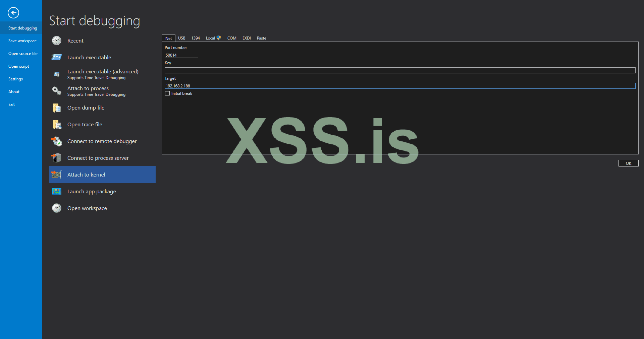Select Connect to process server option
This screenshot has height=339, width=644.
[x=102, y=158]
